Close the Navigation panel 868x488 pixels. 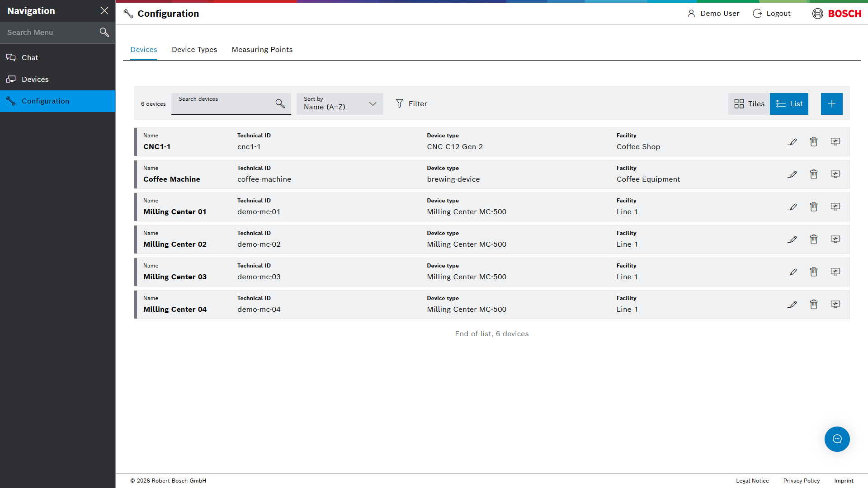(104, 11)
